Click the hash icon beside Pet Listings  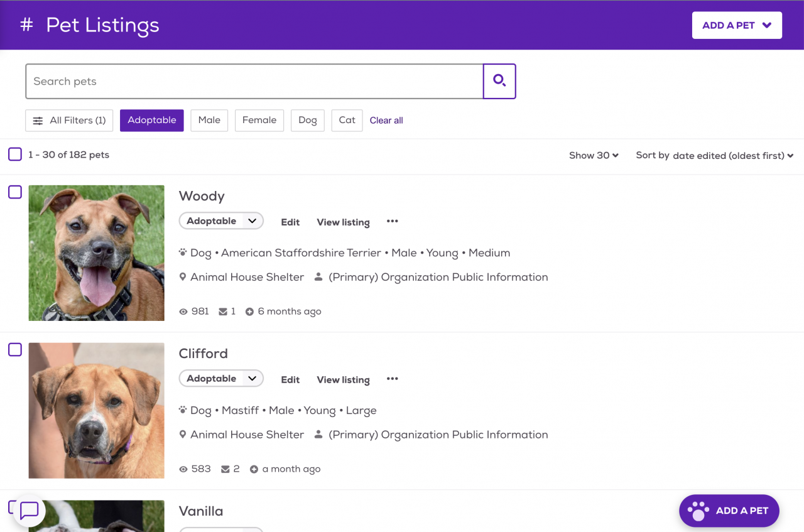[26, 25]
